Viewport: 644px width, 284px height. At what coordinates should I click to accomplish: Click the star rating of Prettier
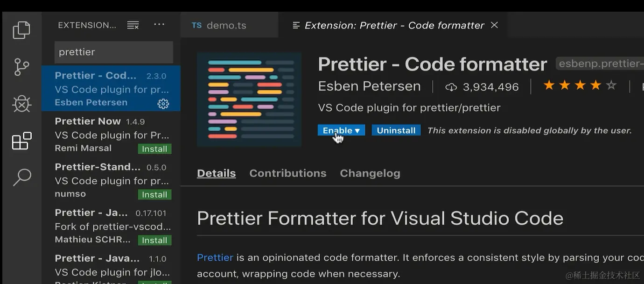(580, 85)
